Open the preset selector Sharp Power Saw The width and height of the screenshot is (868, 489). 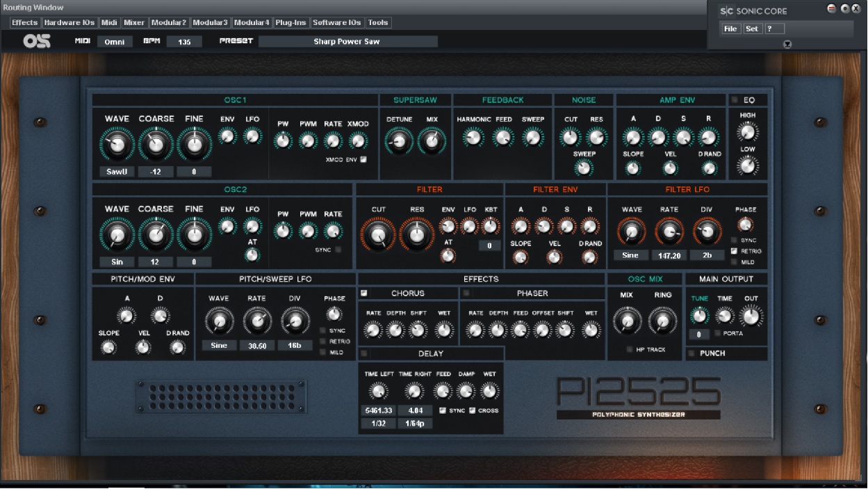347,42
